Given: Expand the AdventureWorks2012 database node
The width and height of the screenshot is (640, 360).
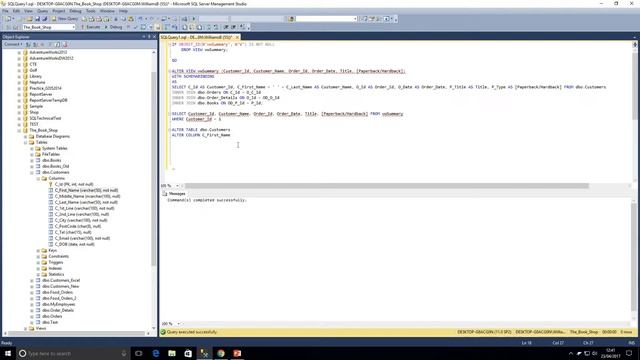Looking at the screenshot, I should 19,52.
